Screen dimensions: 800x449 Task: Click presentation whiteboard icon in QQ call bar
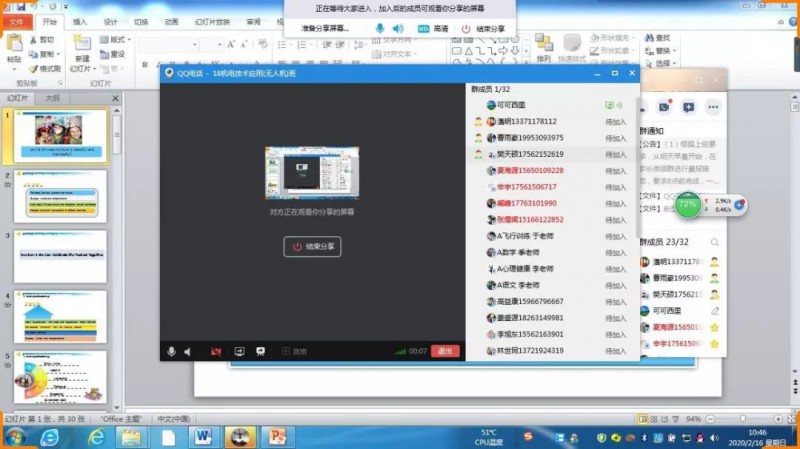tap(261, 352)
